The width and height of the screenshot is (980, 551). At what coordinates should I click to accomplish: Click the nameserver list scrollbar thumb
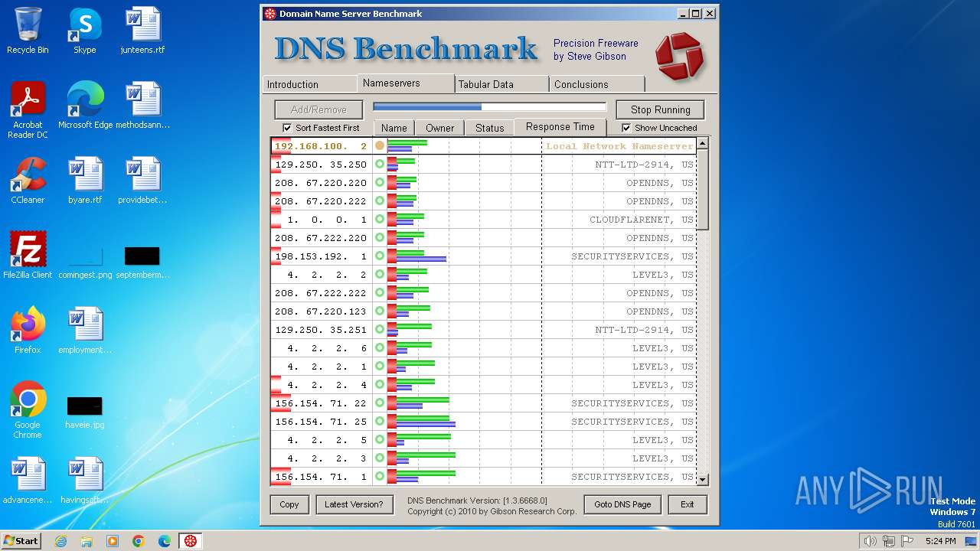pos(703,189)
